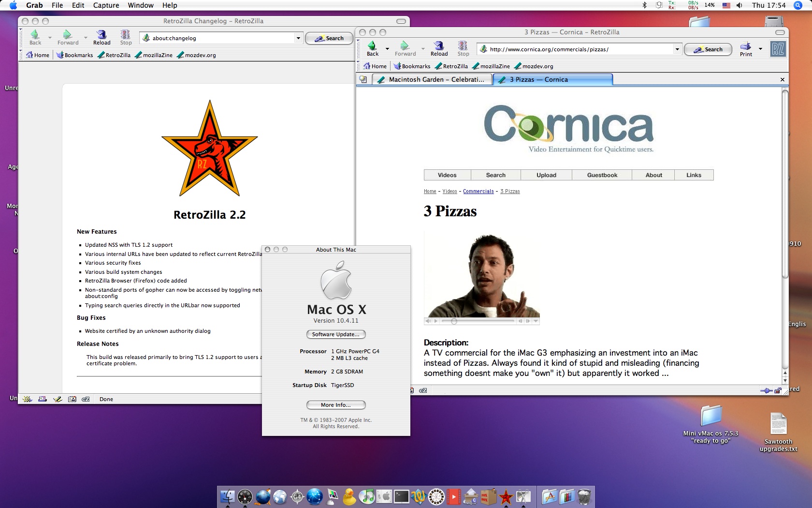Open the Capture menu
812x508 pixels.
[106, 5]
